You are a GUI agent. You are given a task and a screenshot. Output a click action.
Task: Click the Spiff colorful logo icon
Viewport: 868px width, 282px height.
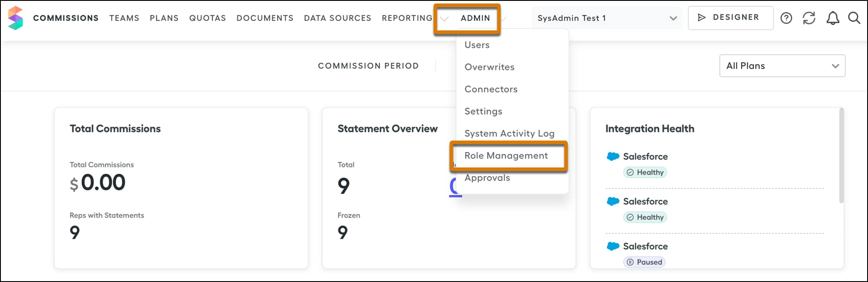15,18
